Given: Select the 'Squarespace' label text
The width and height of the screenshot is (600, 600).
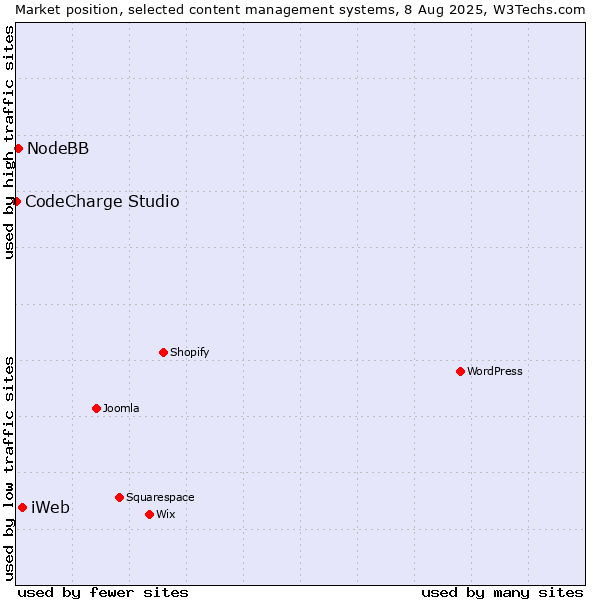Looking at the screenshot, I should pyautogui.click(x=160, y=497).
